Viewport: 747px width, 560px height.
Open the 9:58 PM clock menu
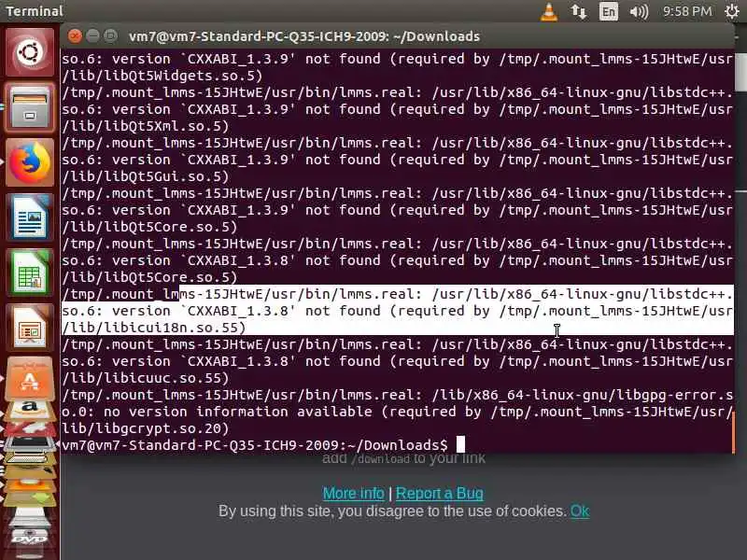[x=687, y=11]
